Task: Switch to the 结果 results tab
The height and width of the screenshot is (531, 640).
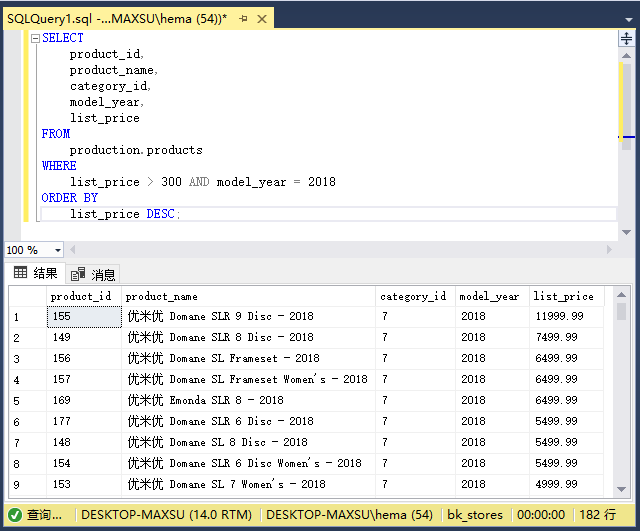Action: [x=36, y=273]
